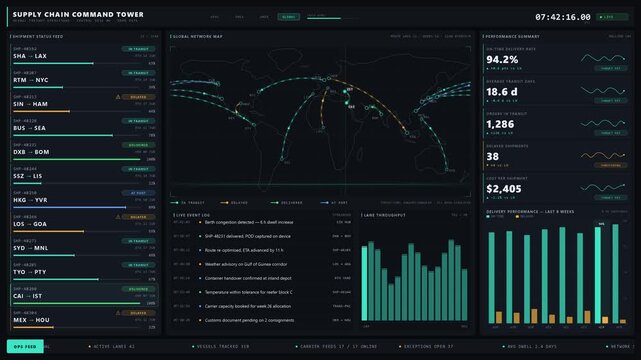This screenshot has height=360, width=641.
Task: Click the CAI node on the network map
Action: click(347, 103)
